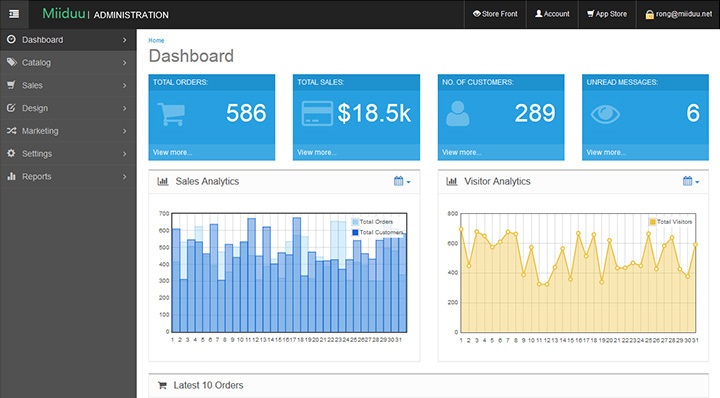Click the 586 total orders value

pos(246,113)
